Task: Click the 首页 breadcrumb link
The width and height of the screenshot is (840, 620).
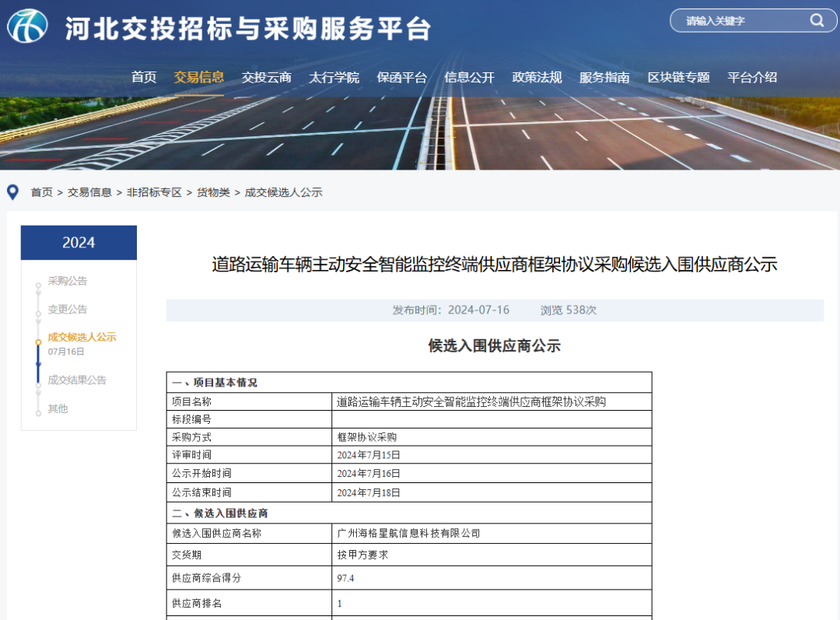Action: 42,192
